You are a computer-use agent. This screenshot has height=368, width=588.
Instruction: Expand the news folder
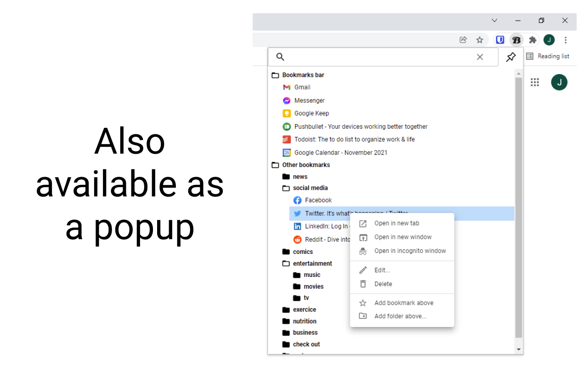294,177
